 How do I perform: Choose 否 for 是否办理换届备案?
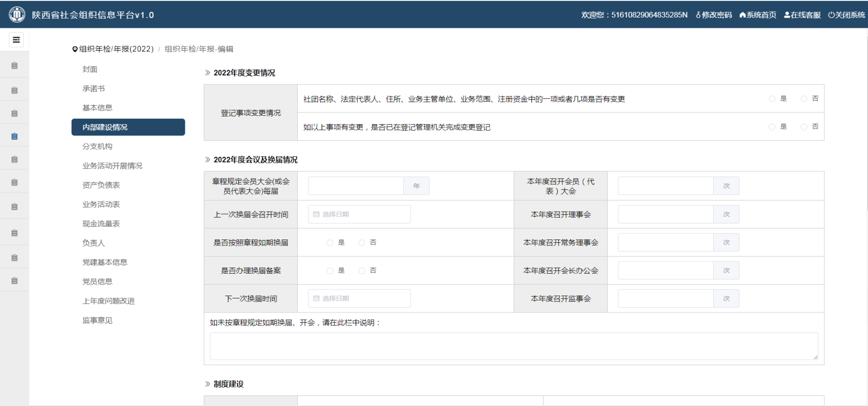[362, 271]
